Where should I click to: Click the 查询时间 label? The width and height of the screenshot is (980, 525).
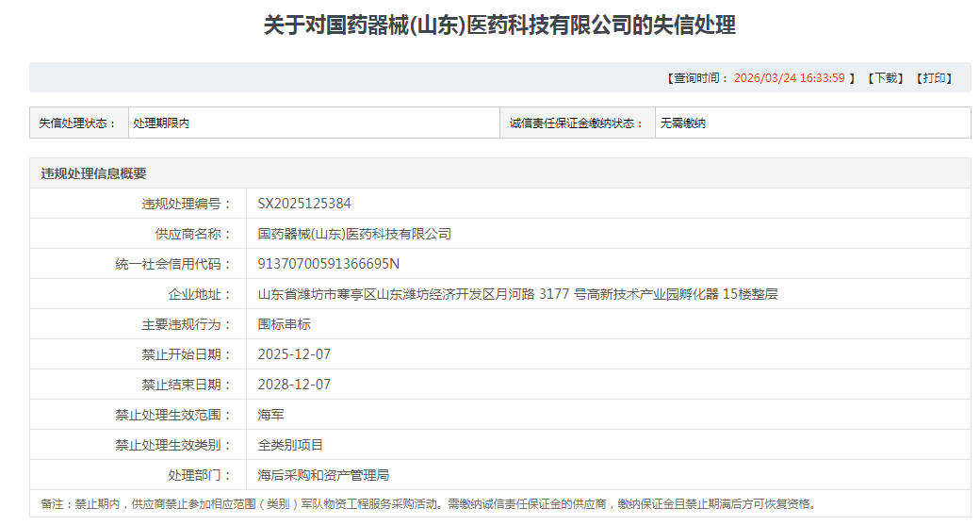tap(696, 78)
